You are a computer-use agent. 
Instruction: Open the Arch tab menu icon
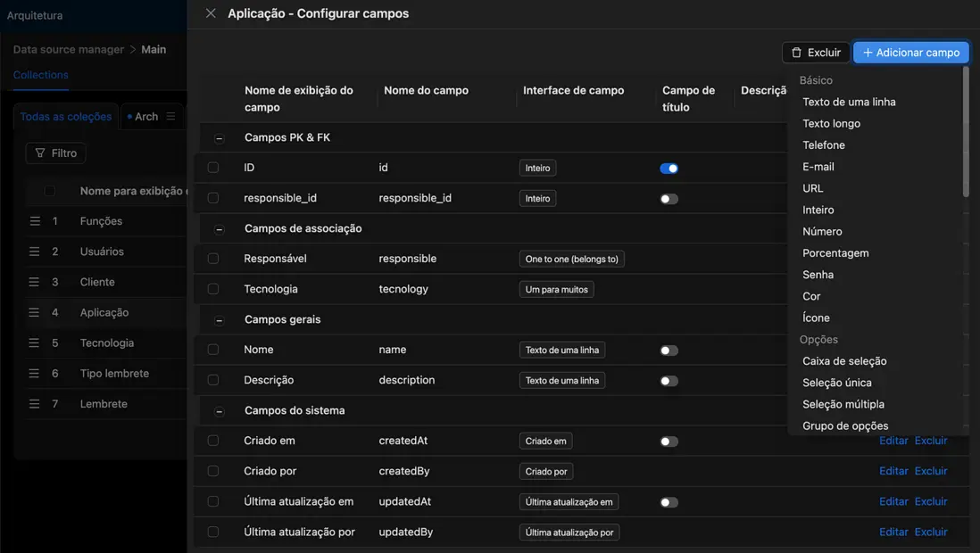(x=170, y=116)
